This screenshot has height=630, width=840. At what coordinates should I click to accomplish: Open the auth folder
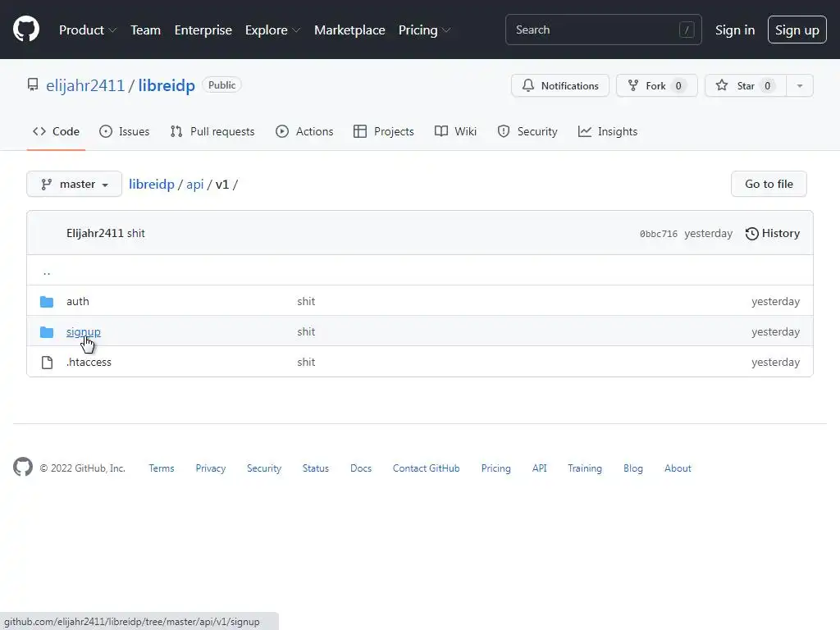click(78, 302)
